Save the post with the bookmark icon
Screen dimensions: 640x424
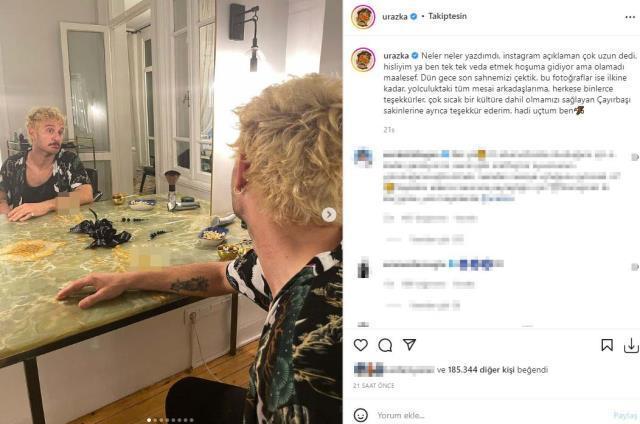click(607, 345)
